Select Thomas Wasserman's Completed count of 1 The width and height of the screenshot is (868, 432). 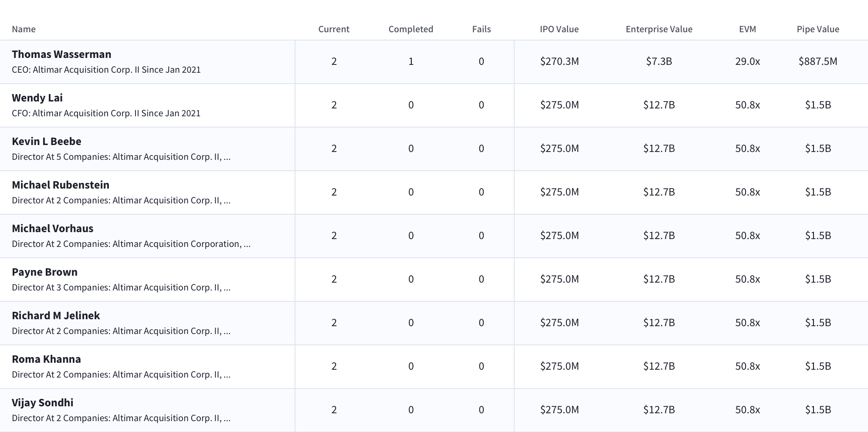pos(411,61)
